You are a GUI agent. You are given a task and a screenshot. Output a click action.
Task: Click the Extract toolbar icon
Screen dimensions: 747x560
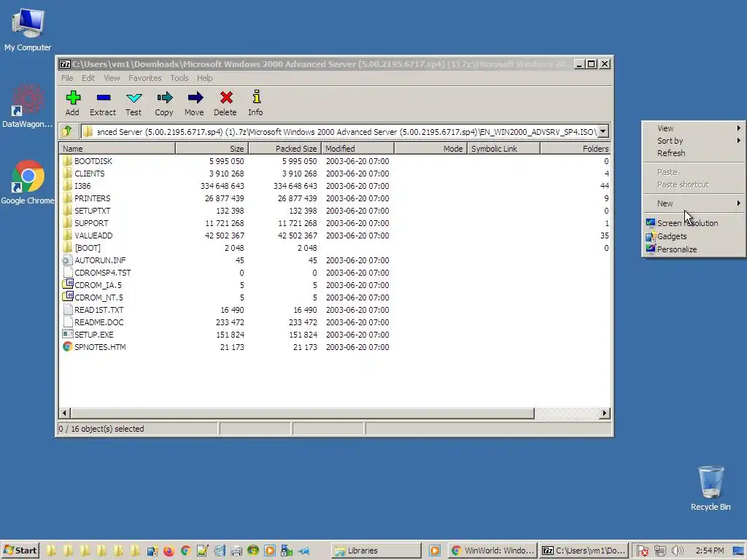coord(103,98)
